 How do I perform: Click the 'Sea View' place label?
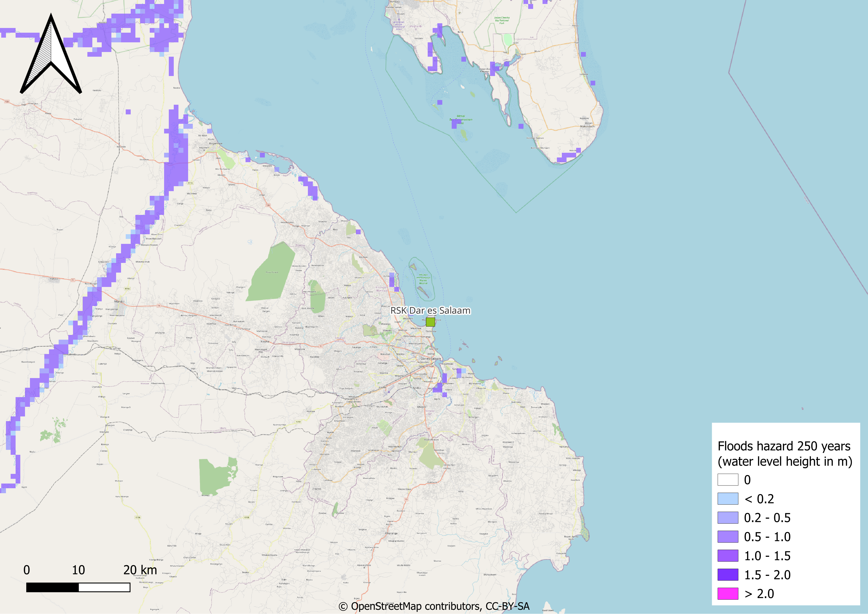click(x=434, y=349)
